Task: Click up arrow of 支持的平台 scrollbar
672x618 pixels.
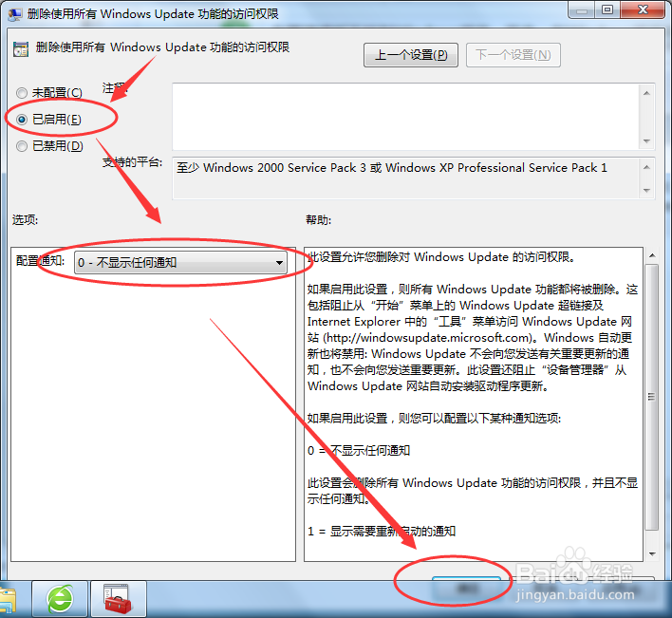Action: point(646,167)
